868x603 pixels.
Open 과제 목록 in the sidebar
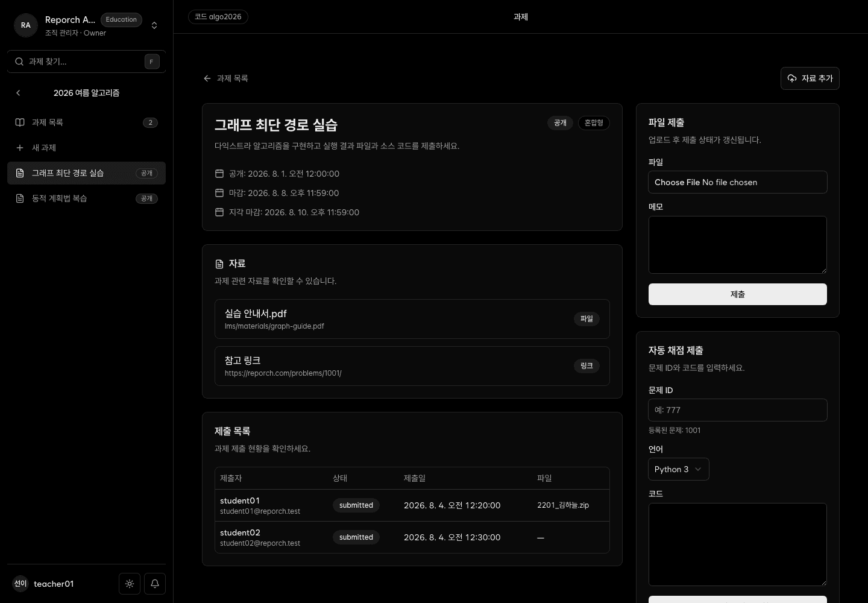pos(86,122)
